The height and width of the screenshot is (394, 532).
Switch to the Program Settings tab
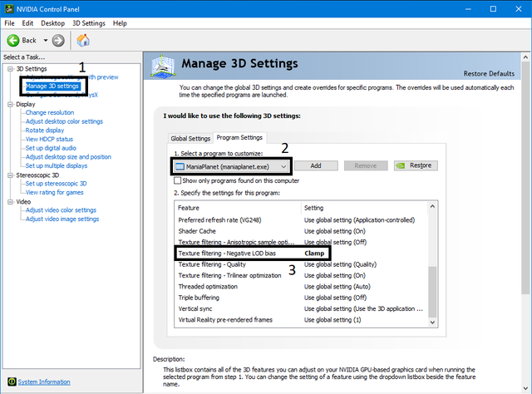239,137
